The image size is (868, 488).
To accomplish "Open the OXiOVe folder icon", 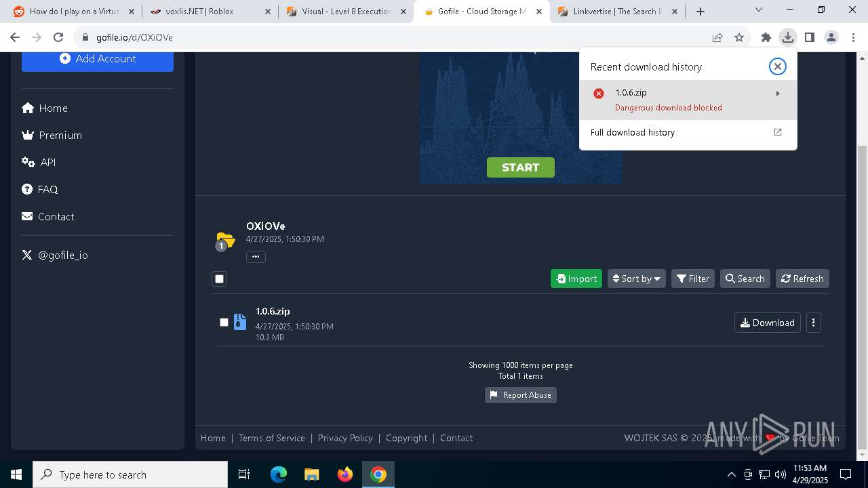I will pyautogui.click(x=225, y=240).
